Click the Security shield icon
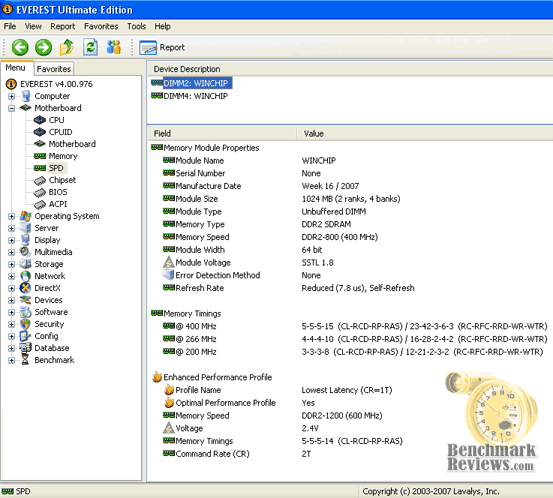The image size is (553, 498). [x=25, y=324]
